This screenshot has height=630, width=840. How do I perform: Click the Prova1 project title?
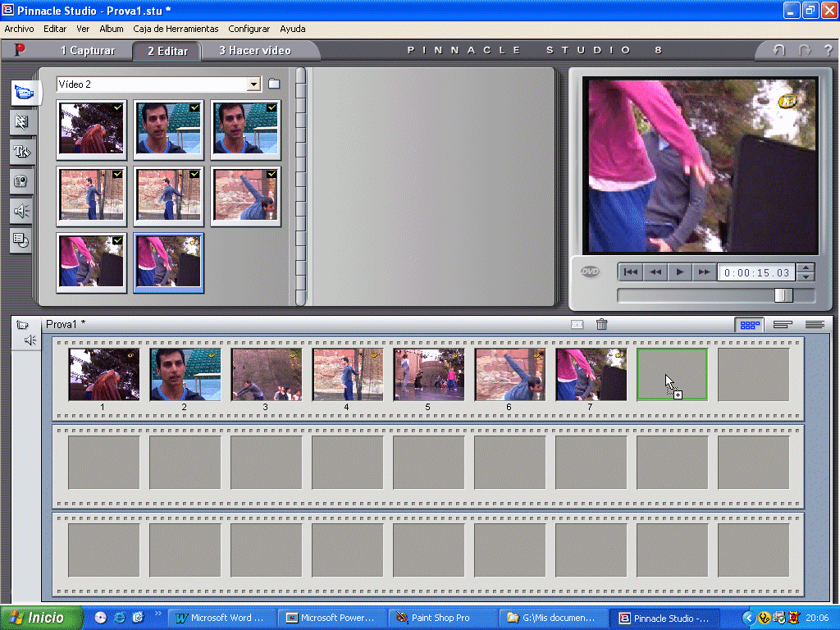pos(66,324)
